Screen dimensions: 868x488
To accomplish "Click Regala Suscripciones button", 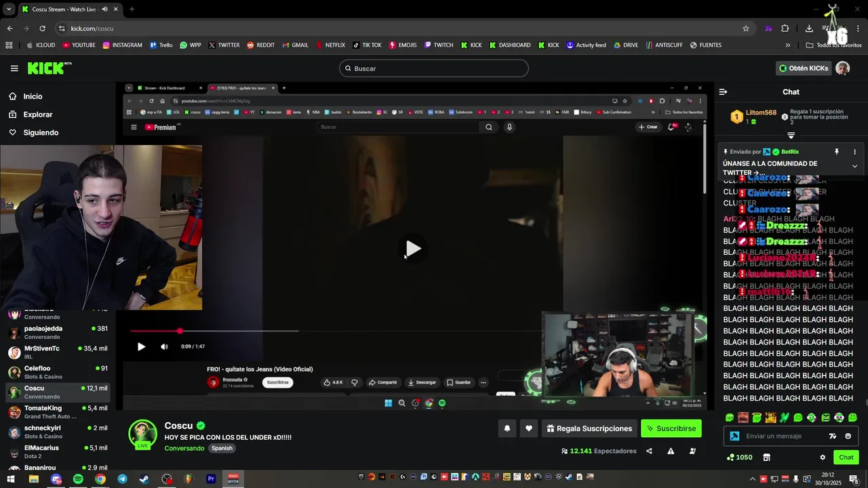I will [589, 428].
